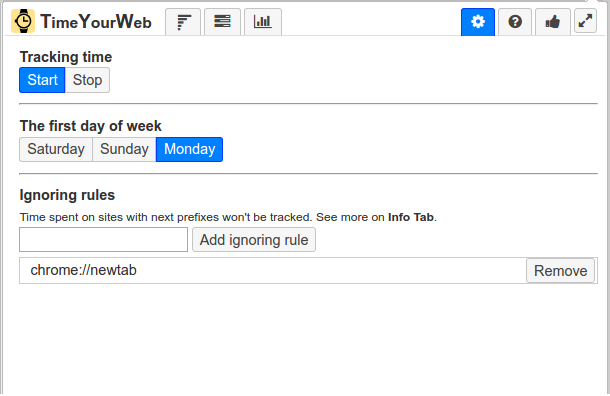
Task: Remove the chrome://newtab ignoring rule
Action: coord(560,271)
